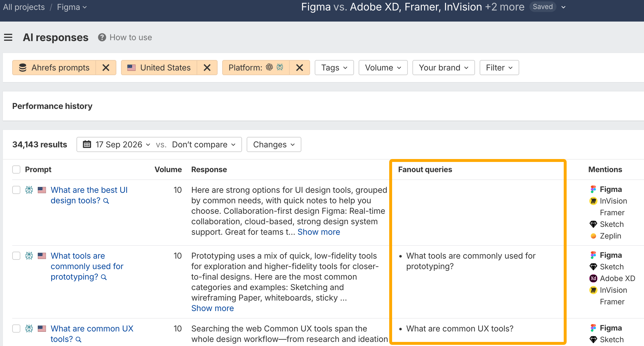Open the Filter dropdown
The height and width of the screenshot is (346, 644).
tap(499, 68)
